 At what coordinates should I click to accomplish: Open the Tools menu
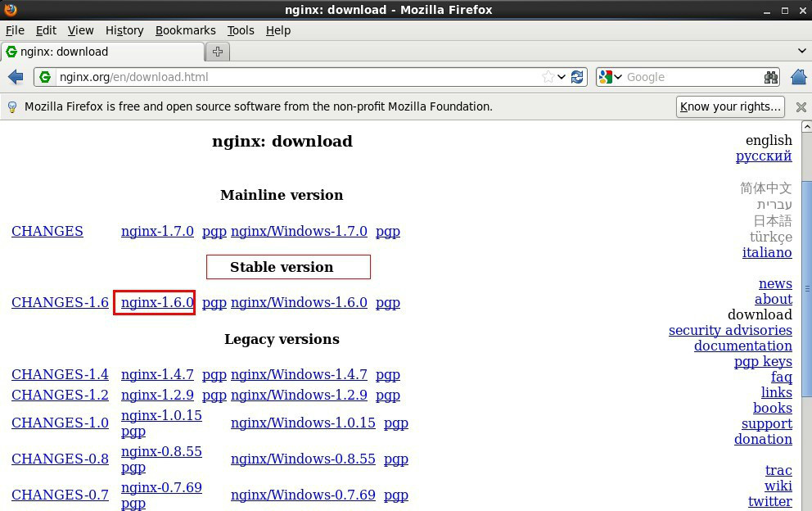coord(241,30)
